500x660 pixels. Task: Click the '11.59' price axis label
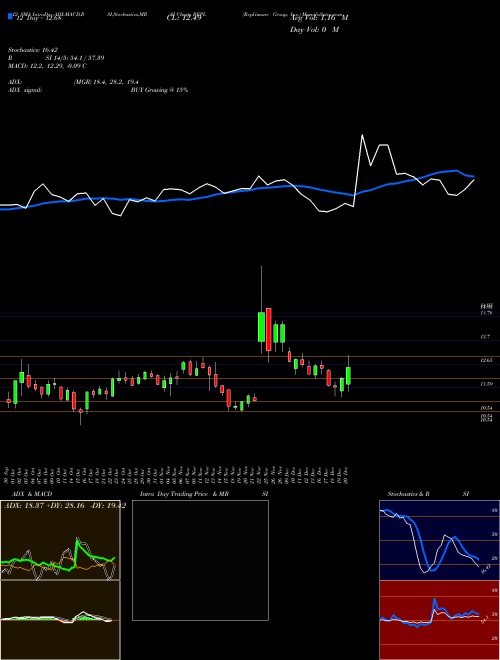[486, 384]
